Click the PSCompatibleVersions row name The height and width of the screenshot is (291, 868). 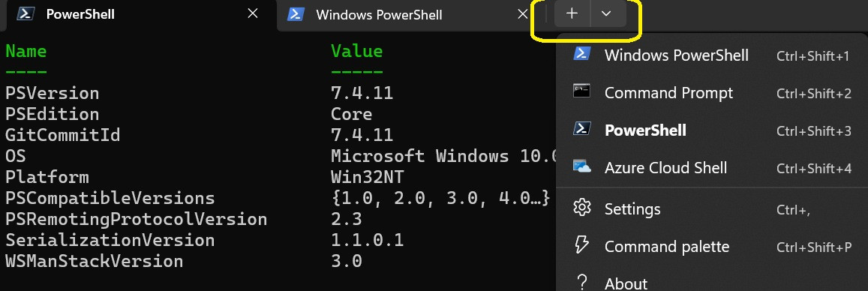(110, 198)
